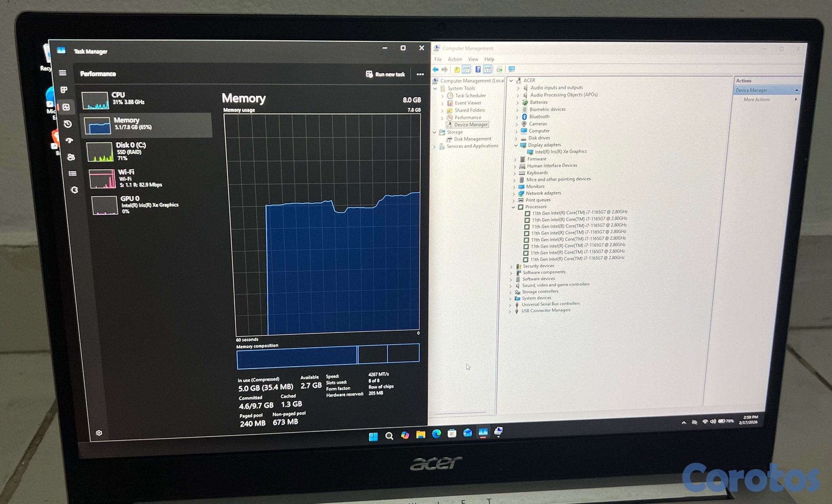Open the Action menu
This screenshot has height=504, width=832.
pyautogui.click(x=454, y=59)
